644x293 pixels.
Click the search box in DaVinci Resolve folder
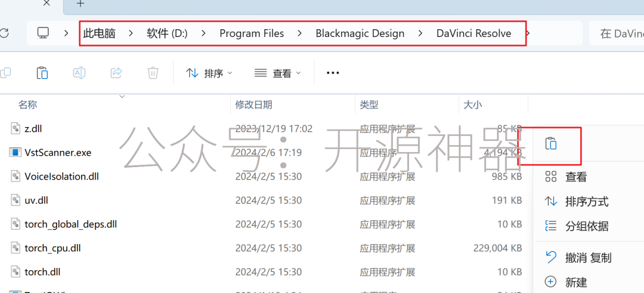(617, 33)
